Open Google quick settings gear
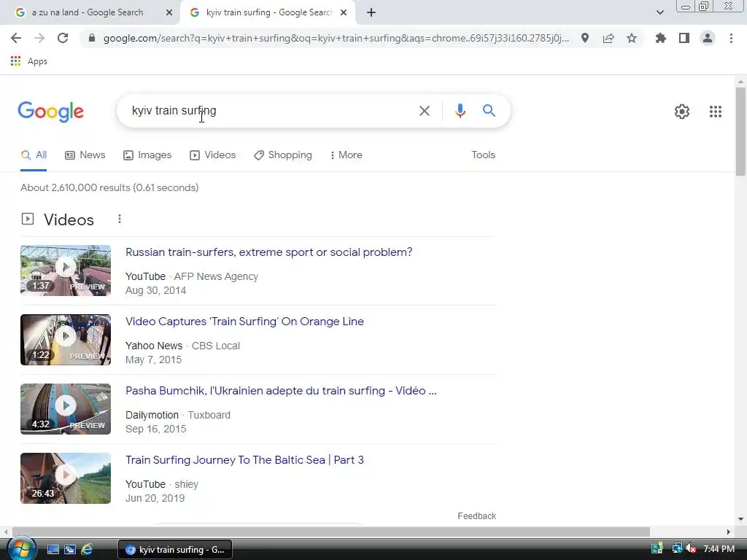This screenshot has height=560, width=747. coord(682,112)
